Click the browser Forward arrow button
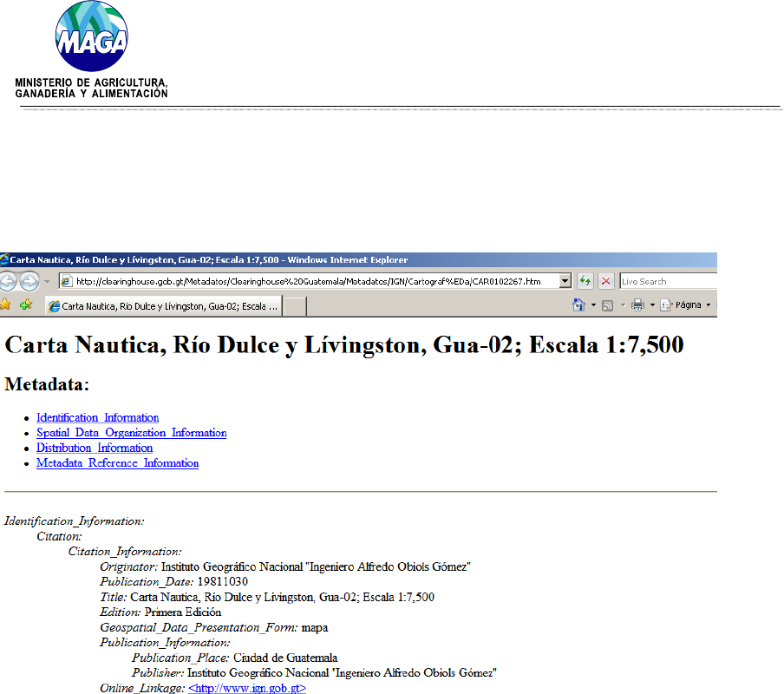This screenshot has width=784, height=694. click(29, 281)
